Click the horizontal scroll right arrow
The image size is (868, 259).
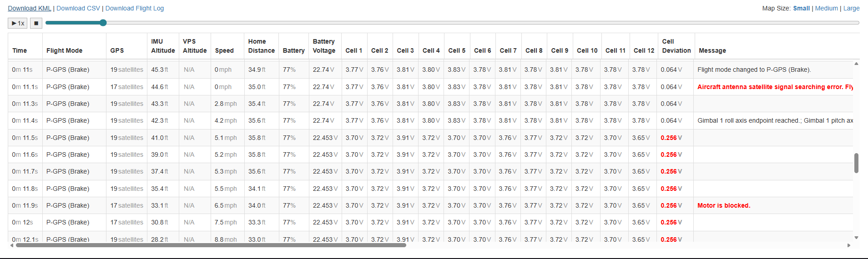click(849, 245)
